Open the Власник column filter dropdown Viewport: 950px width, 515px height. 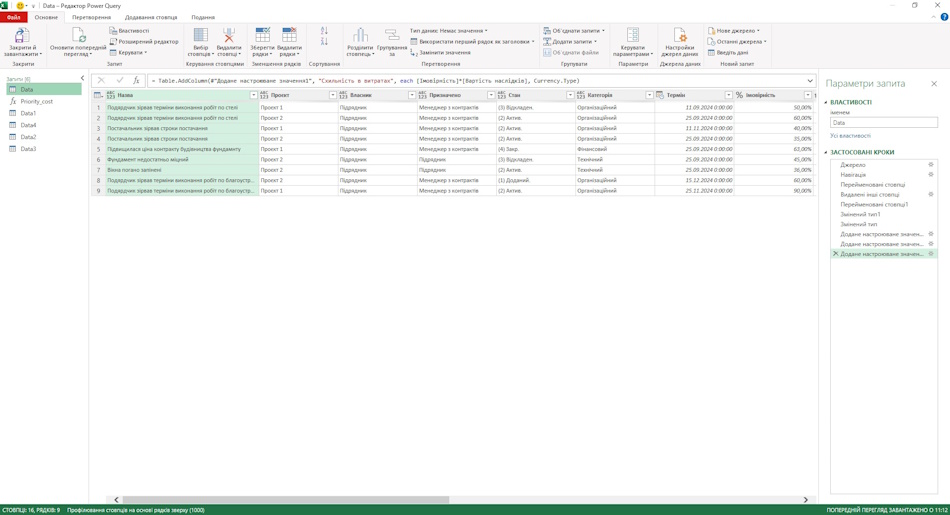[412, 95]
